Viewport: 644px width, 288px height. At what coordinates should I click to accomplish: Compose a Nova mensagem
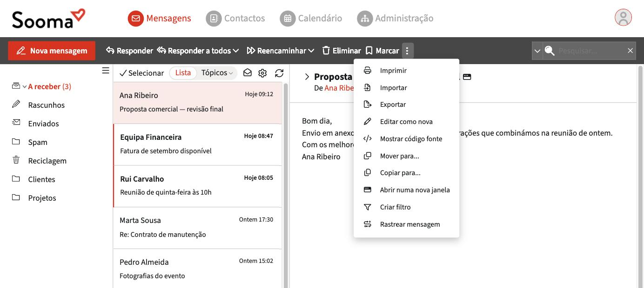(52, 51)
